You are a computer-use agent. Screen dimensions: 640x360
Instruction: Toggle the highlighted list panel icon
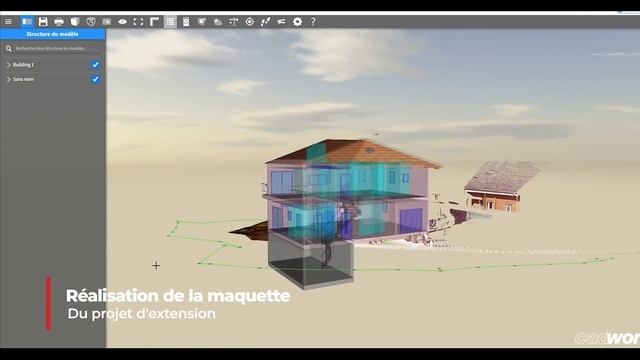[170, 22]
